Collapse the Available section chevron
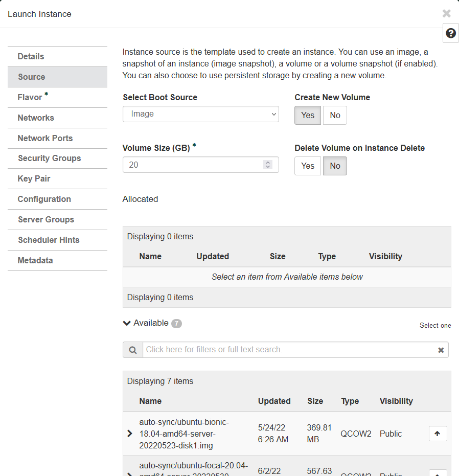Viewport: 459px width, 476px height. pyautogui.click(x=127, y=323)
